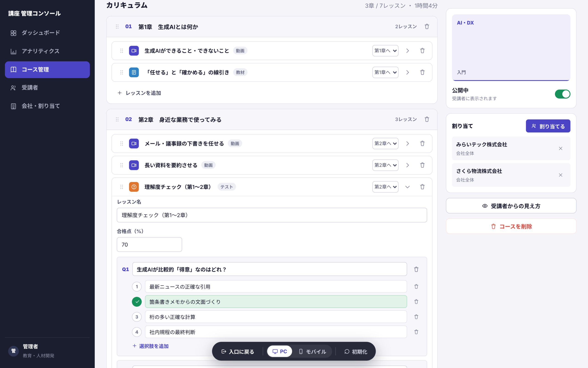Click the AI・DX course thumbnail

tap(511, 47)
